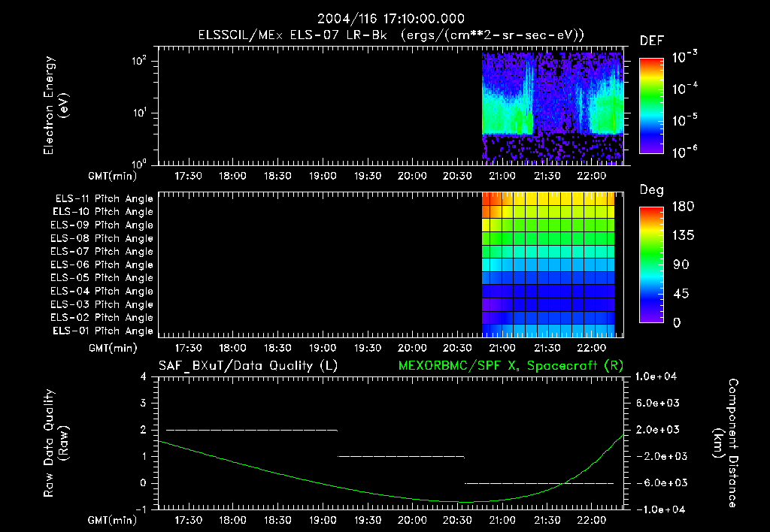Image resolution: width=770 pixels, height=532 pixels.
Task: Click the ELS-04 Pitch Angle row label
Action: click(x=102, y=291)
